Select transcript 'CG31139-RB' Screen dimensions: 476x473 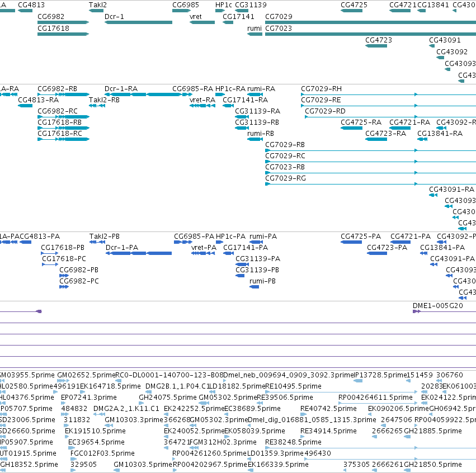coord(257,122)
